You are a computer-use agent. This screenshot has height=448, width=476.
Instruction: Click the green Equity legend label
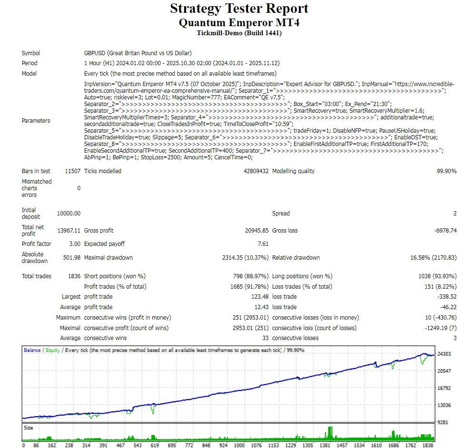pos(53,350)
